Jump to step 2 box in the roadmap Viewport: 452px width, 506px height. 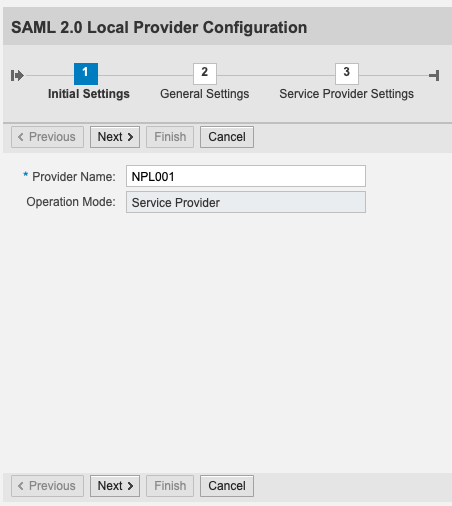(x=205, y=74)
